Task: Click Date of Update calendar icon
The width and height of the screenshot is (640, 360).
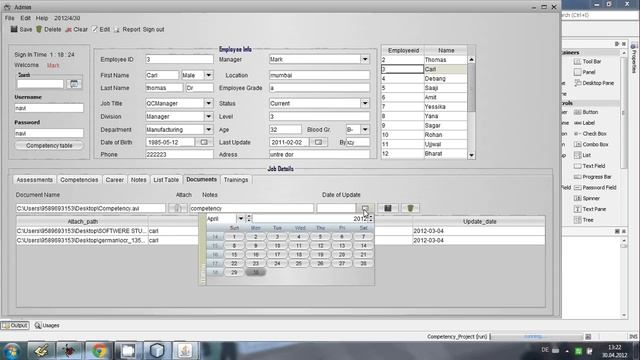Action: [x=365, y=208]
